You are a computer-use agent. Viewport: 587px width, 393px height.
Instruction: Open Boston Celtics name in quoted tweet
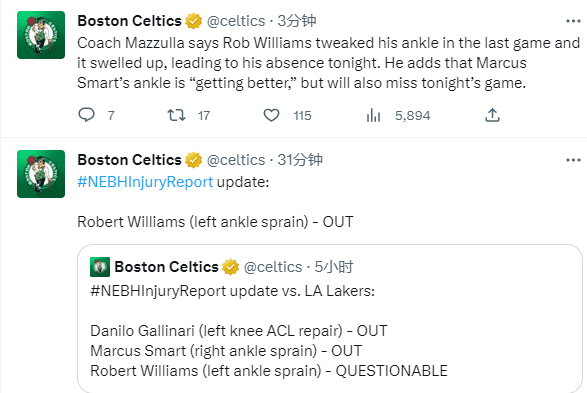coord(167,267)
